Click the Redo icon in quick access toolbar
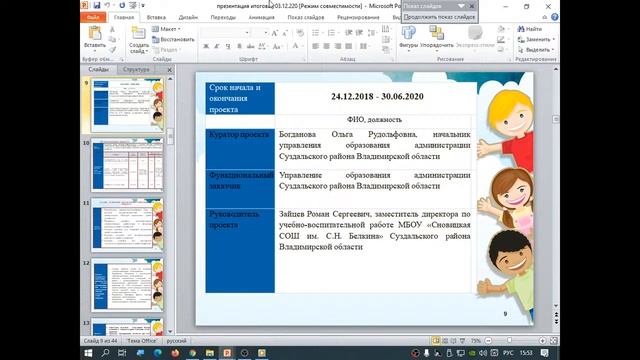The height and width of the screenshot is (360, 640). click(x=122, y=5)
